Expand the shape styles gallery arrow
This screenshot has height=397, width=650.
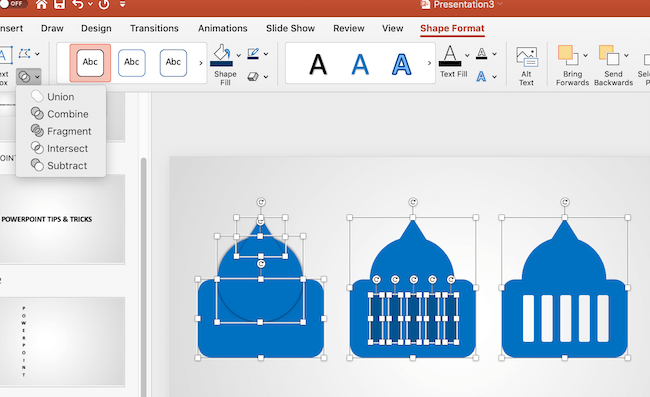tap(201, 63)
